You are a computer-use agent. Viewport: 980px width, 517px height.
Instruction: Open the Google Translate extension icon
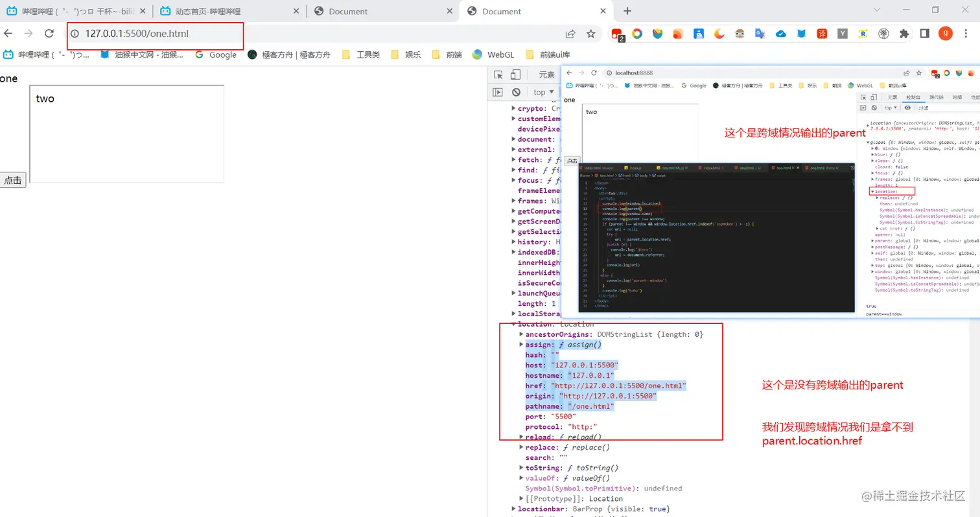pos(760,34)
